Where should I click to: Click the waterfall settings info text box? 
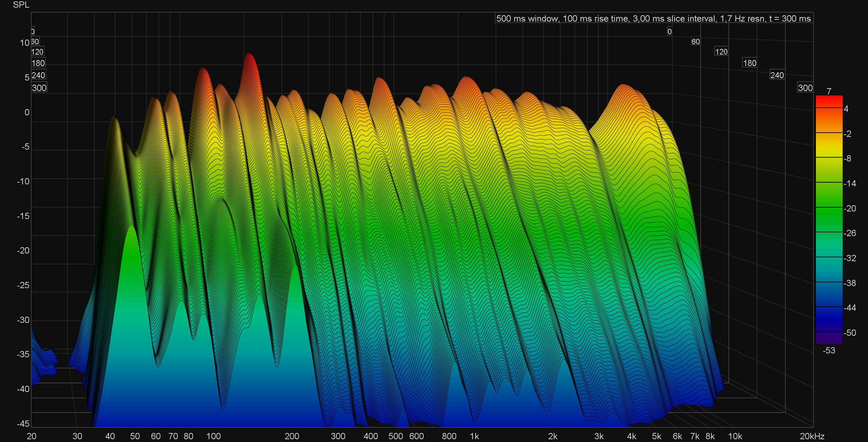pyautogui.click(x=653, y=18)
